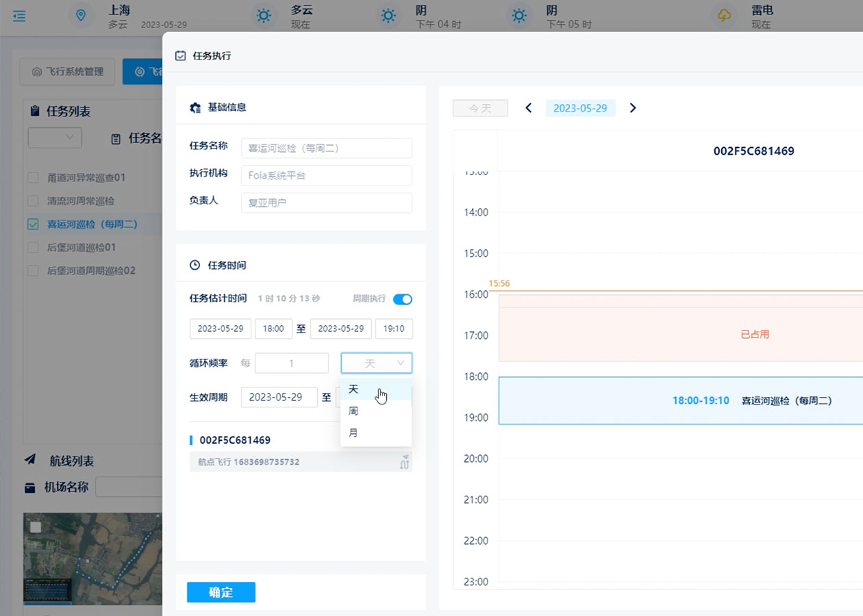Go to next day with right arrow

click(633, 108)
